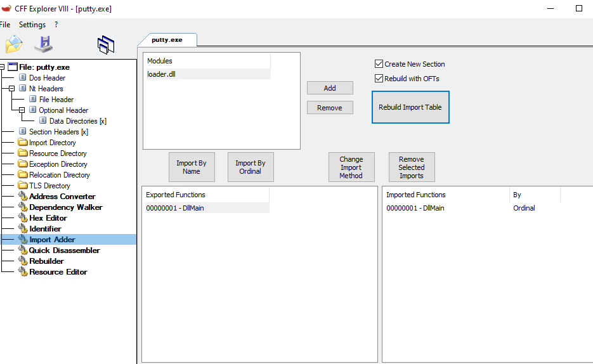
Task: Open the Import Directory folder
Action: [52, 143]
